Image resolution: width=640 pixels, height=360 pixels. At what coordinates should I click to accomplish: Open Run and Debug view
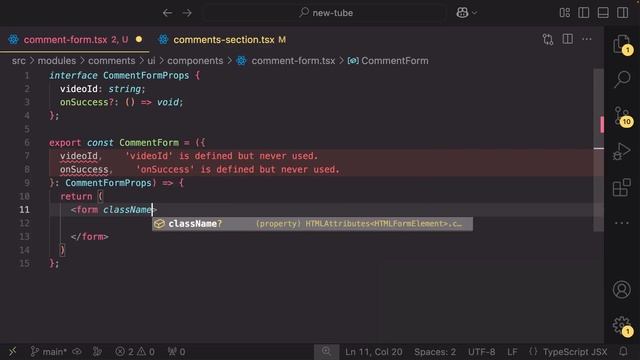(x=622, y=151)
